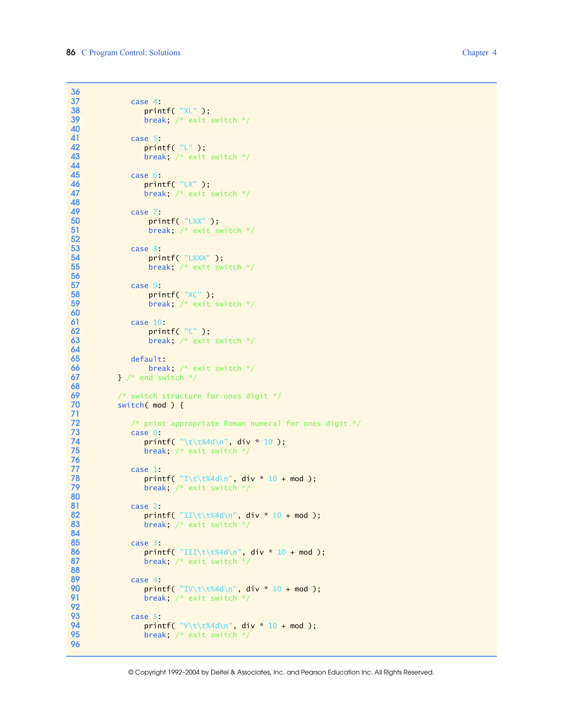
Task: Click printf with "I\t\t%4d\n" string
Action: tap(230, 479)
